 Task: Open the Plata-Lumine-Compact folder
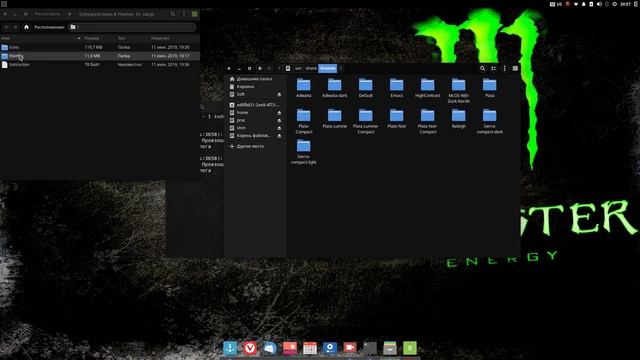(x=365, y=121)
